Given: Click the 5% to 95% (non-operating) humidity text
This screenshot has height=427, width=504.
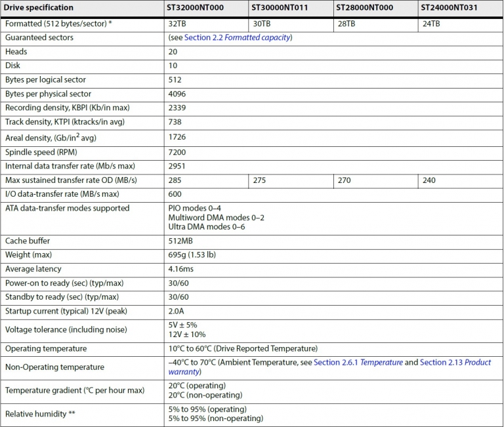Looking at the screenshot, I should pos(216,418).
